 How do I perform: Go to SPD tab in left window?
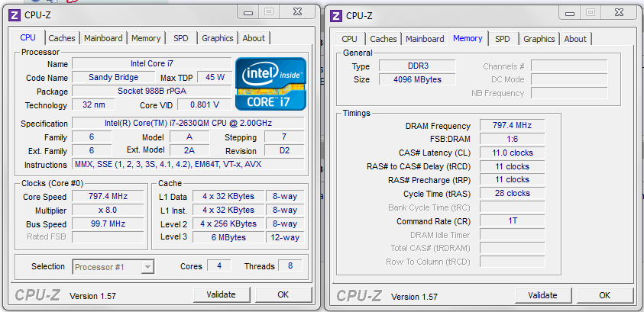pyautogui.click(x=181, y=38)
